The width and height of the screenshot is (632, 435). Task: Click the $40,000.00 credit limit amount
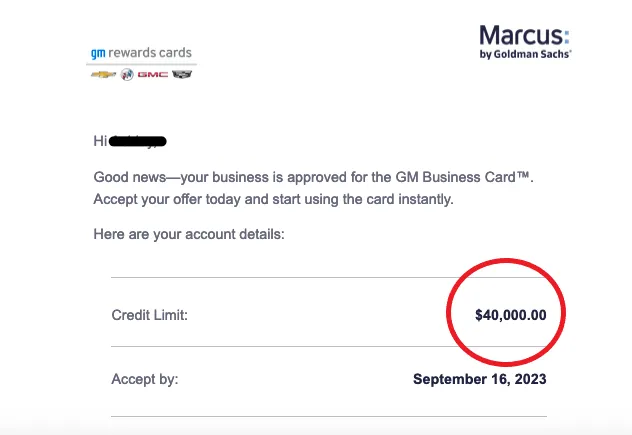click(511, 315)
